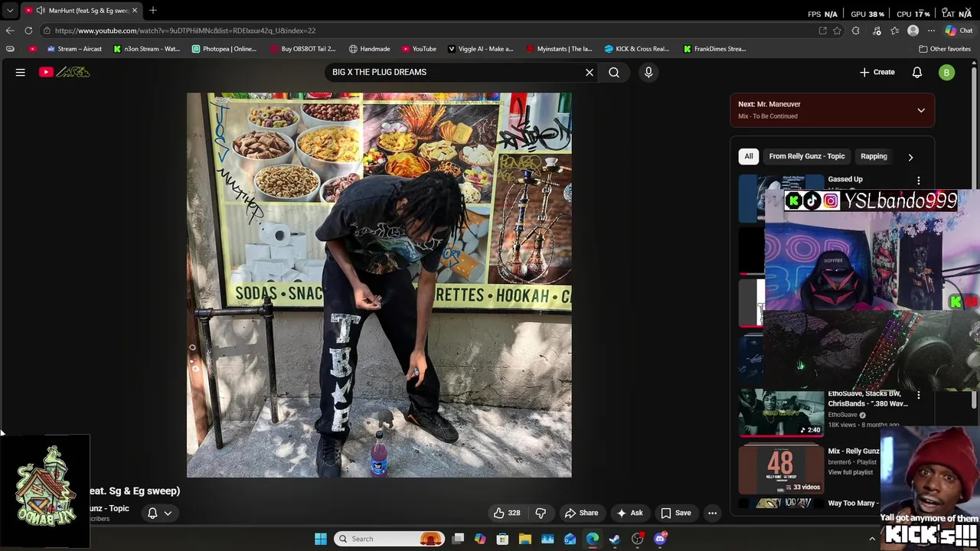
Task: Open account menu via B avatar
Action: [947, 72]
